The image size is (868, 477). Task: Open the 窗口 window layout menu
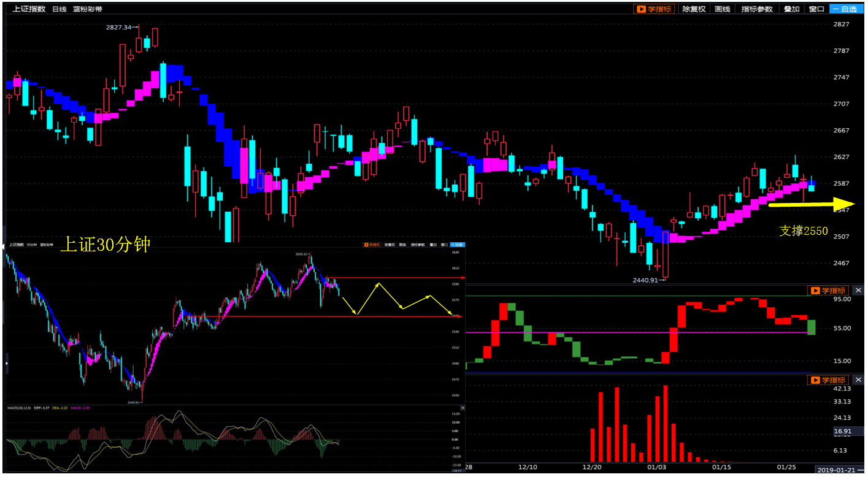[x=816, y=9]
